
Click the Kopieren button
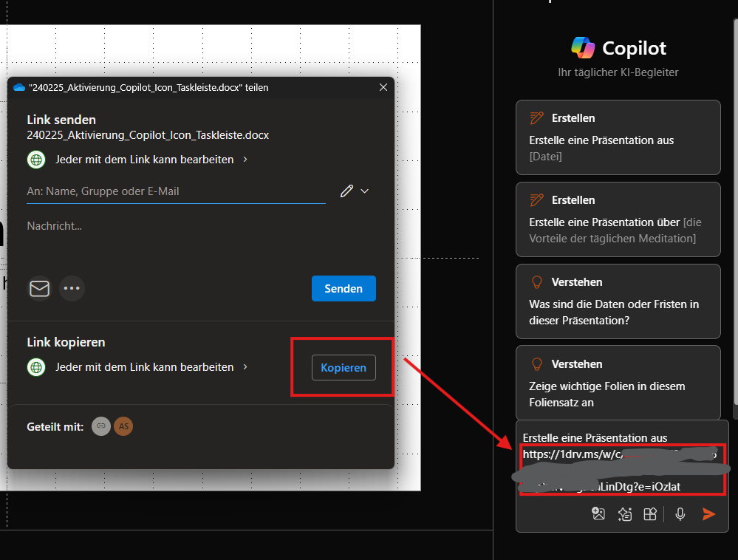344,367
